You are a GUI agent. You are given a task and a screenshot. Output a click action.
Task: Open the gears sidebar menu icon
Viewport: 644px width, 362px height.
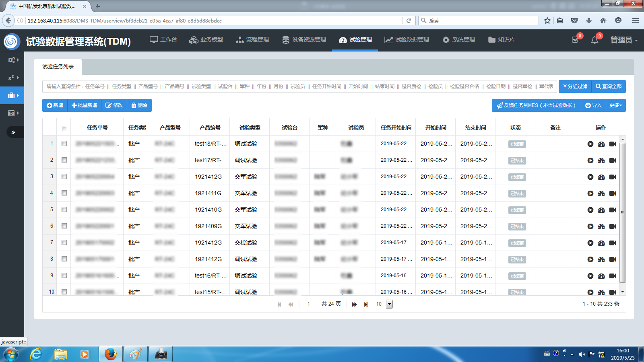[12, 60]
